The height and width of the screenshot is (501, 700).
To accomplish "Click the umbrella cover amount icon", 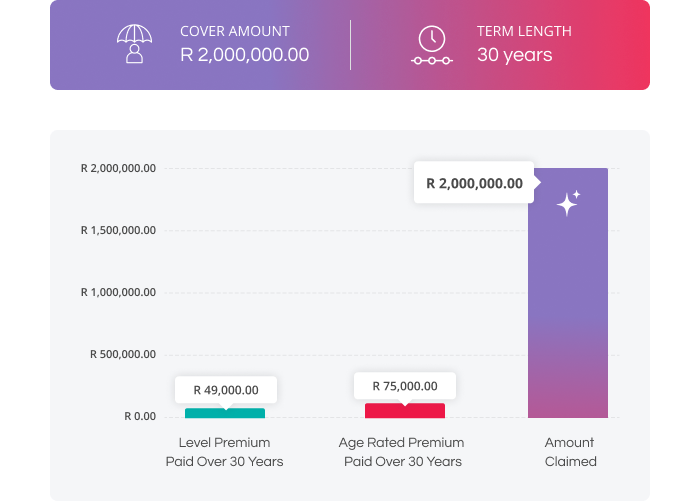I will pyautogui.click(x=134, y=44).
